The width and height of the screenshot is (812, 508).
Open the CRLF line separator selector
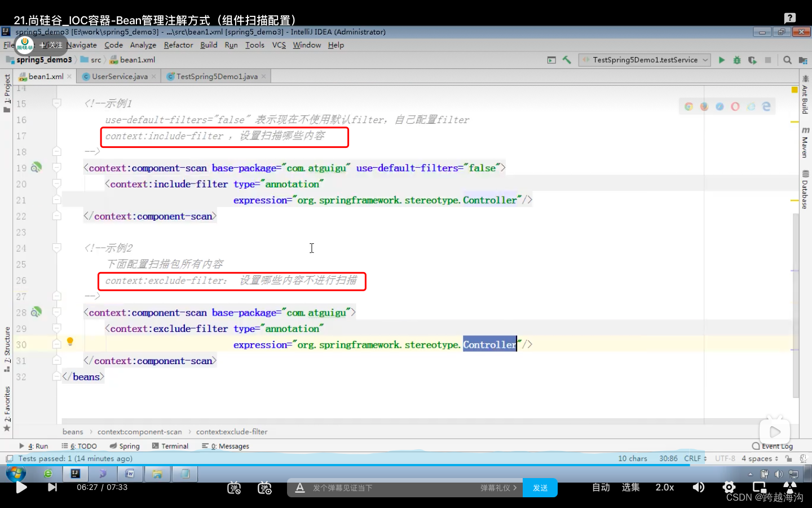tap(695, 458)
